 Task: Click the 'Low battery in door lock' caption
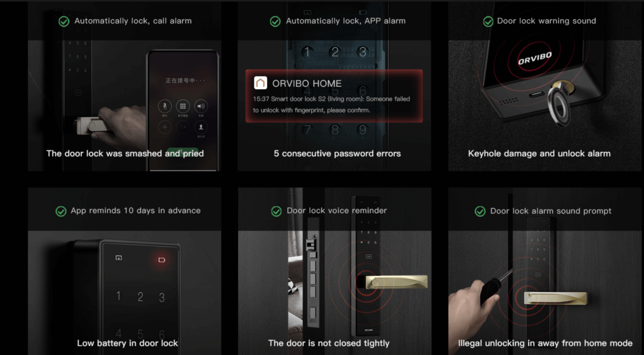pos(127,343)
